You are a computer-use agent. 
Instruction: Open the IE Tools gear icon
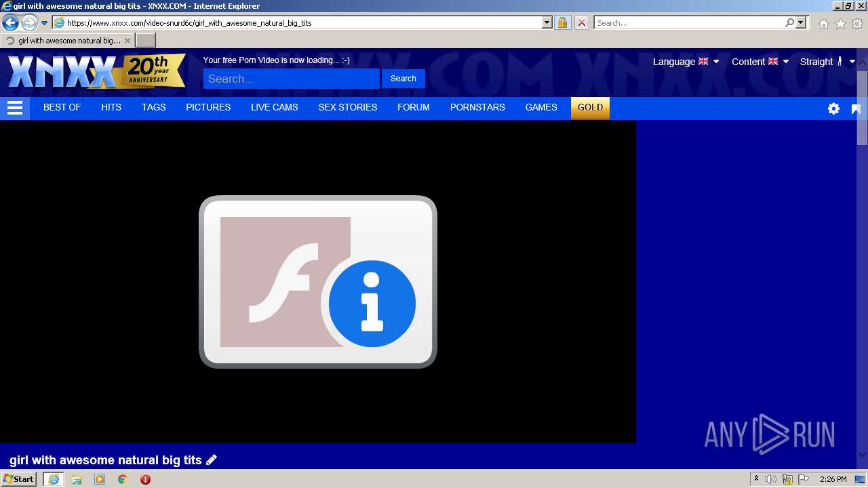pos(857,24)
